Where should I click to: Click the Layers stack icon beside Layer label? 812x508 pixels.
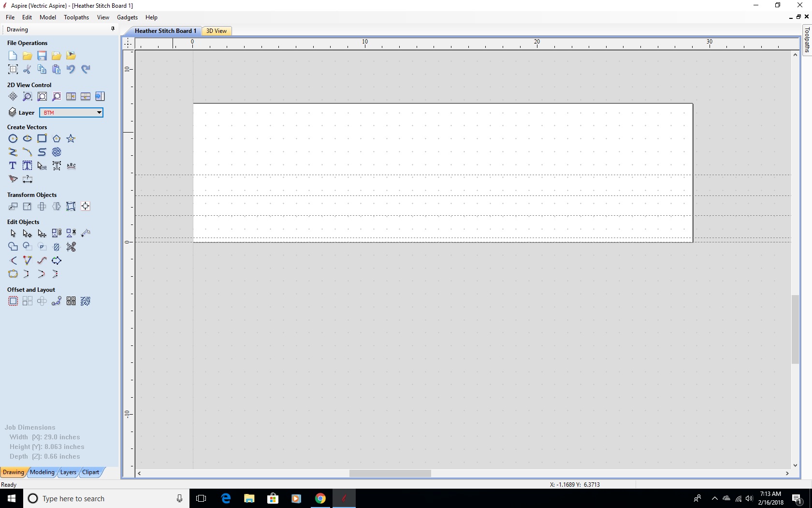13,113
